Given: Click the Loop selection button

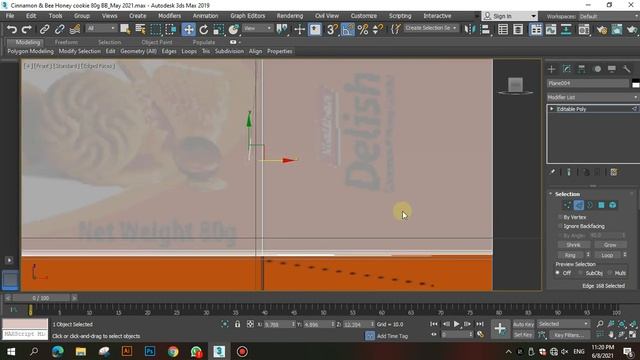Looking at the screenshot, I should point(607,255).
